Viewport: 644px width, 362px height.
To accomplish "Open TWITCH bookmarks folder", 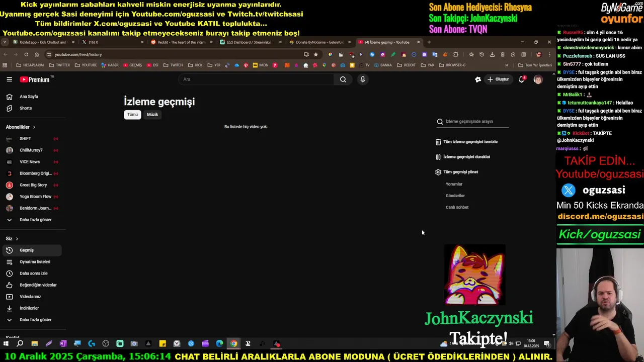I will tap(173, 65).
